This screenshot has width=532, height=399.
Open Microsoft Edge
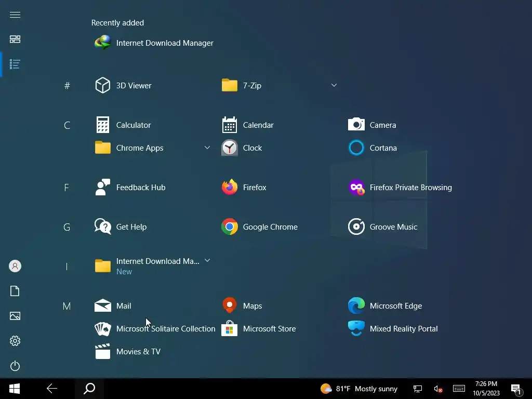385,306
